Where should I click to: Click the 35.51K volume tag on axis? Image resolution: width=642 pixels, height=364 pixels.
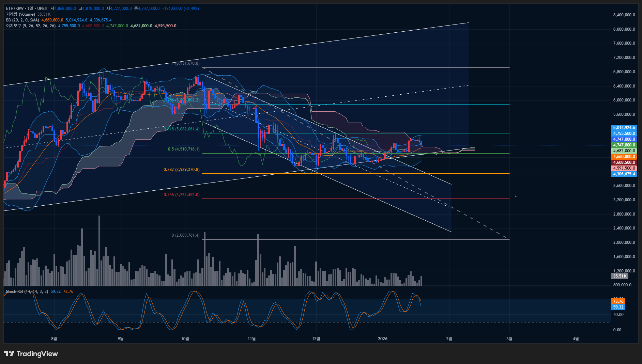click(620, 276)
